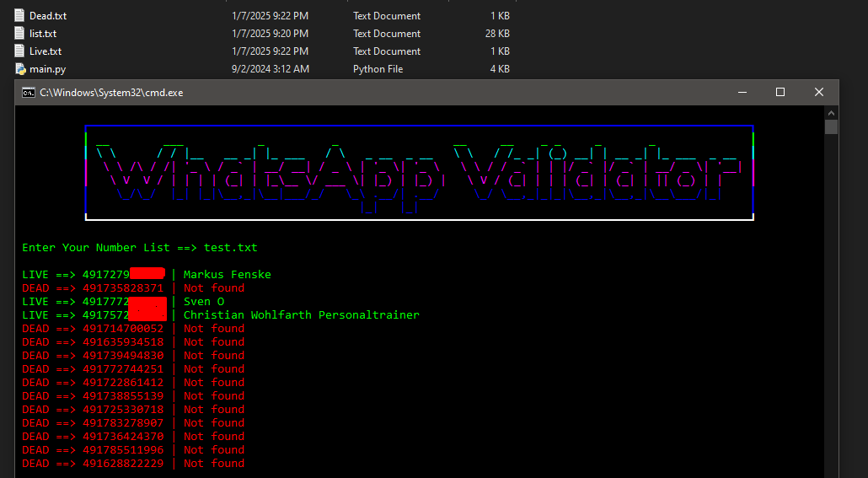868x478 pixels.
Task: Click Christian Wohlfarth Personaltrainer text
Action: 302,314
